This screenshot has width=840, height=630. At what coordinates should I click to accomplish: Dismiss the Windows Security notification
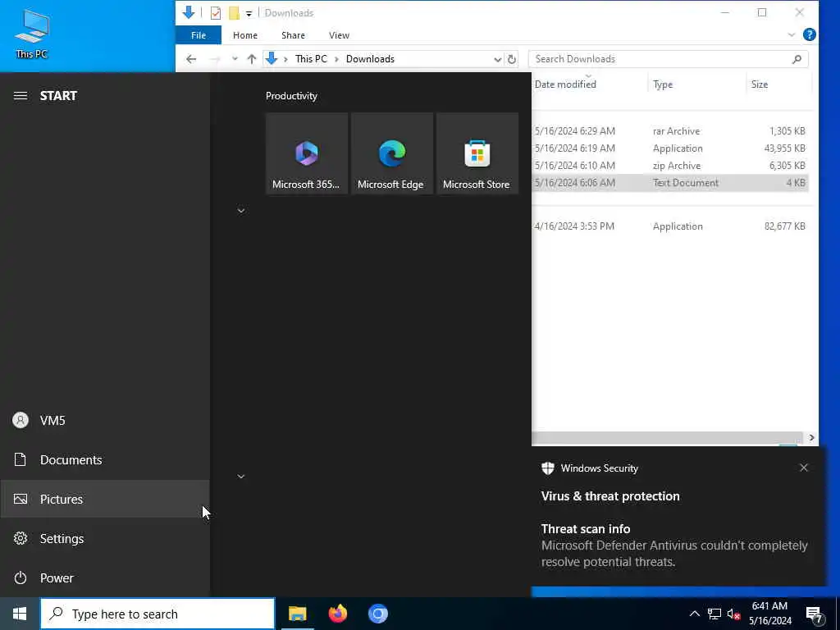coord(804,468)
